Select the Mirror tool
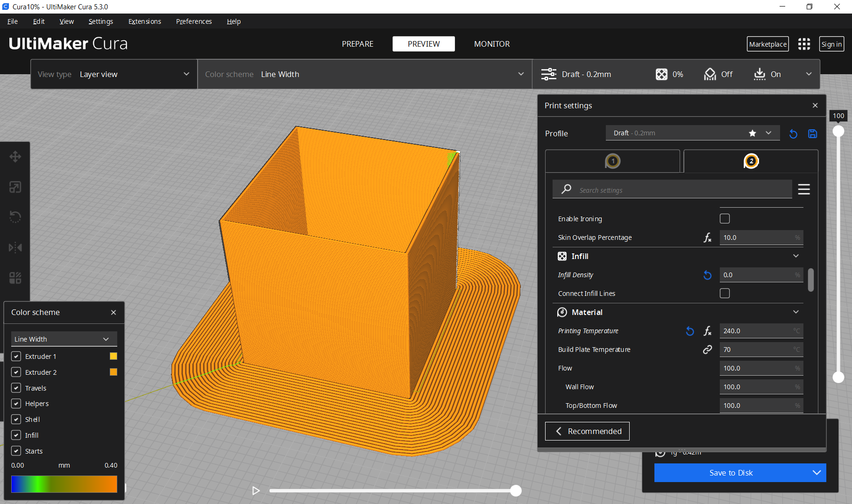Viewport: 852px width, 504px height. click(15, 247)
